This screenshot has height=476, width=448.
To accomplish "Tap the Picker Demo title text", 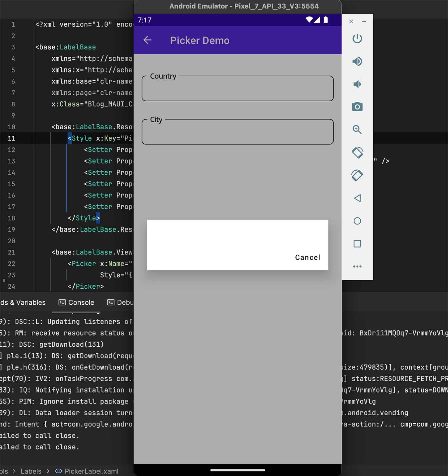I will click(200, 41).
